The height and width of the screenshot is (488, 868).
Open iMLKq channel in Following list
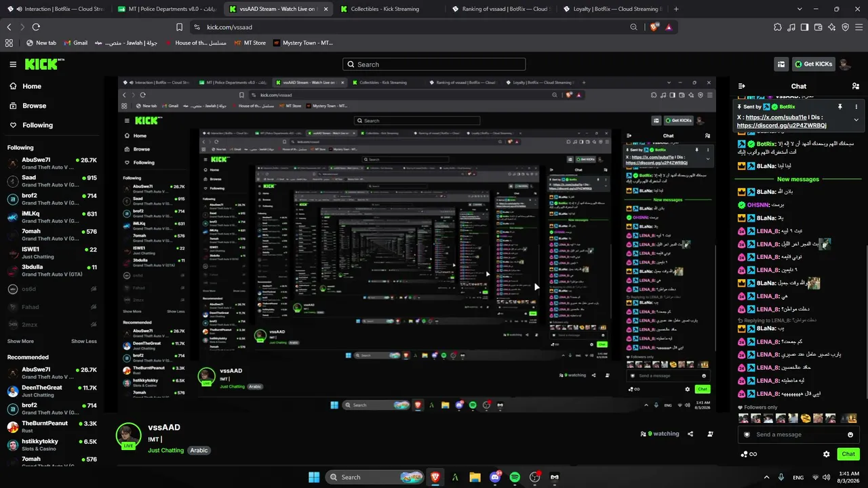(x=52, y=217)
